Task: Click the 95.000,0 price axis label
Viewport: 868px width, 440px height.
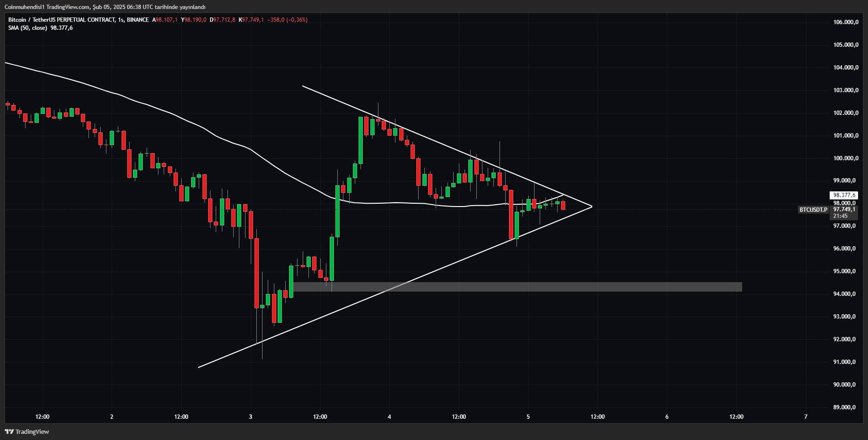Action: [844, 271]
